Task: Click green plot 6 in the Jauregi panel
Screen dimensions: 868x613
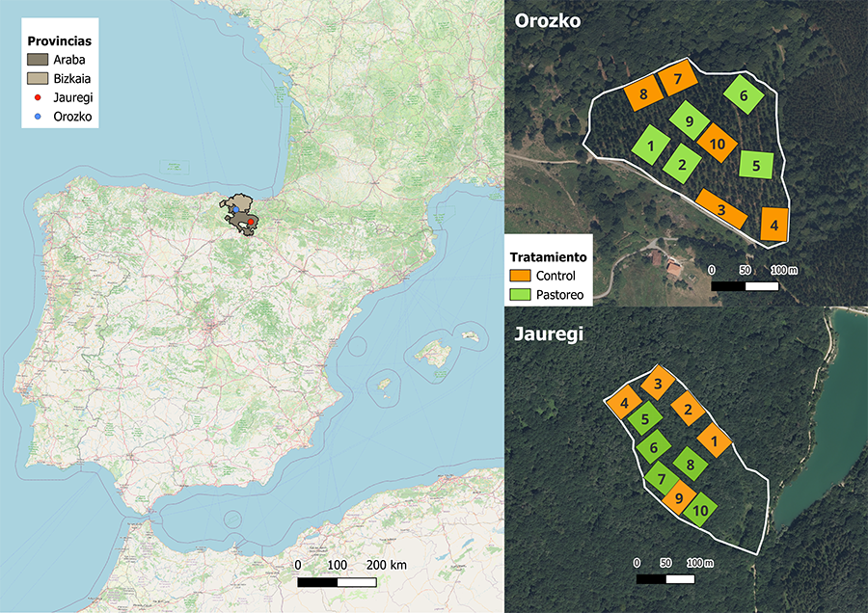Action: [653, 447]
